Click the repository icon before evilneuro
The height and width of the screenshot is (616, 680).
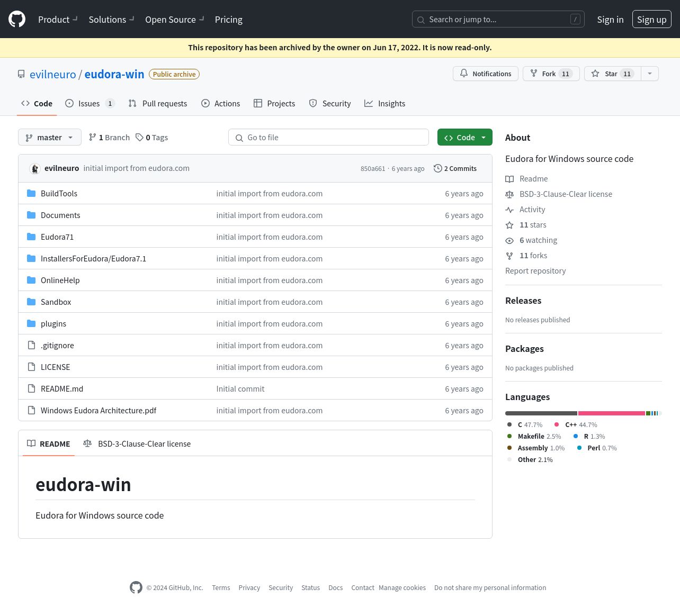[x=21, y=74]
